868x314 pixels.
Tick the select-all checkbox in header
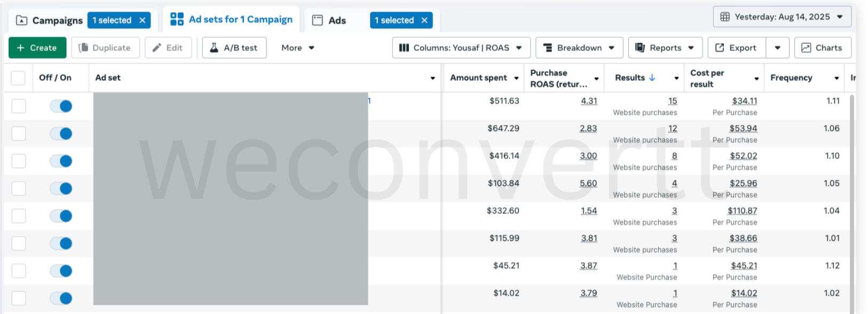click(18, 78)
